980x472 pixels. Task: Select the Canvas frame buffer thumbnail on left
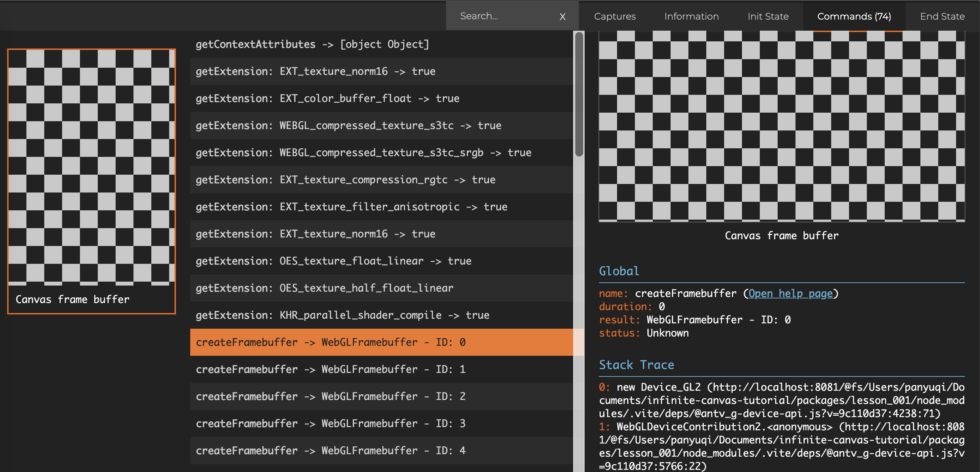pyautogui.click(x=91, y=181)
